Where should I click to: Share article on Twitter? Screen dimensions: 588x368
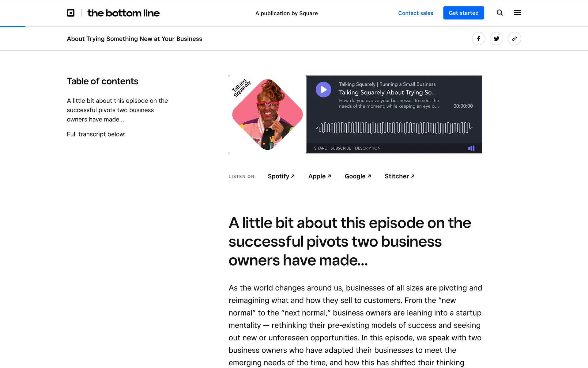[x=496, y=39]
